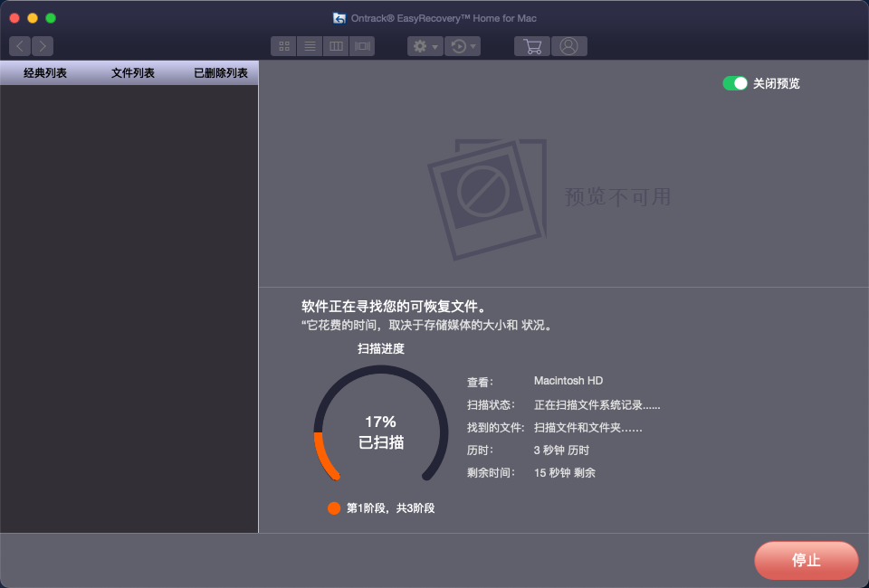The width and height of the screenshot is (869, 588).
Task: Go forward with the right arrow button
Action: [x=43, y=46]
